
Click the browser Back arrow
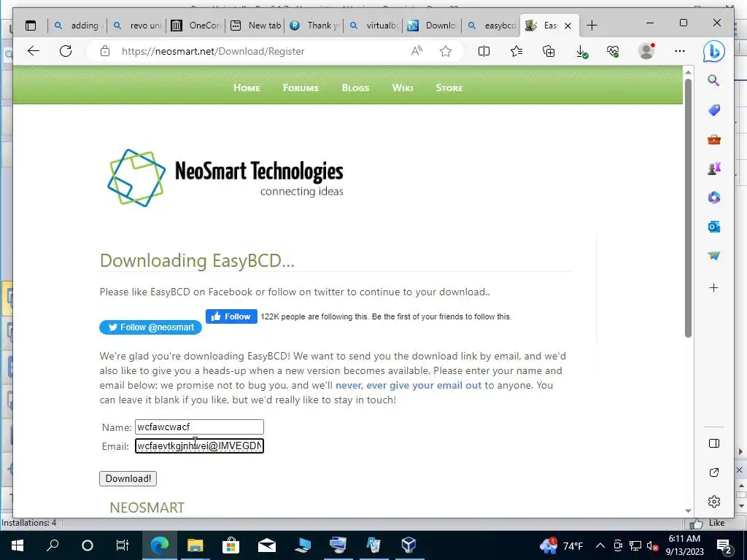click(34, 51)
